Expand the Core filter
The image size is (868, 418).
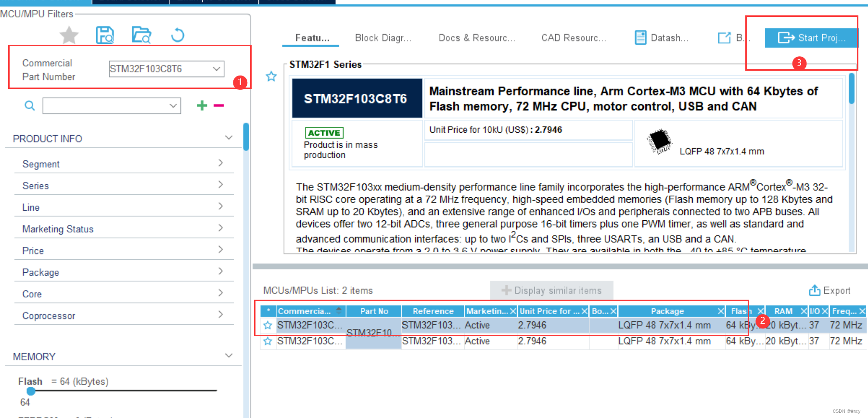[x=221, y=293]
